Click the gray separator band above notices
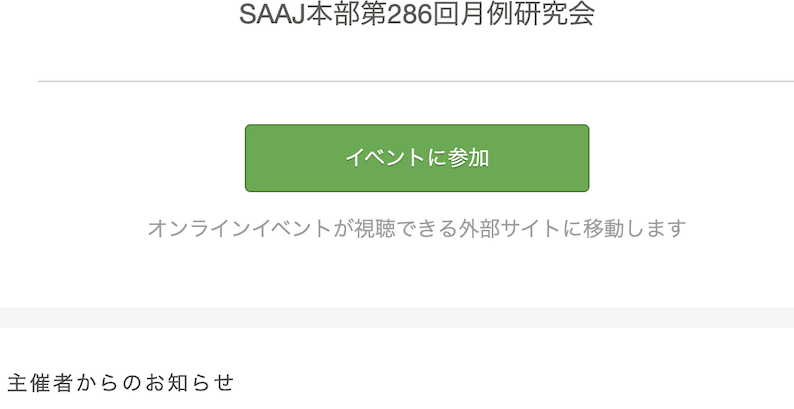This screenshot has height=409, width=794. click(397, 317)
